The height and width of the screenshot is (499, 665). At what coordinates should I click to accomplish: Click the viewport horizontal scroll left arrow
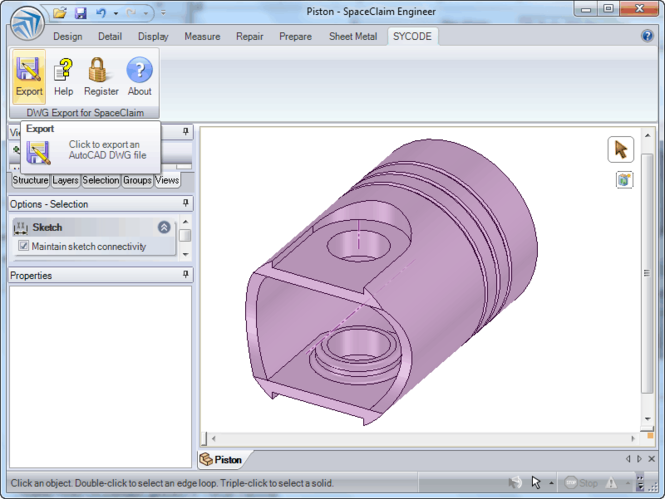pyautogui.click(x=213, y=438)
